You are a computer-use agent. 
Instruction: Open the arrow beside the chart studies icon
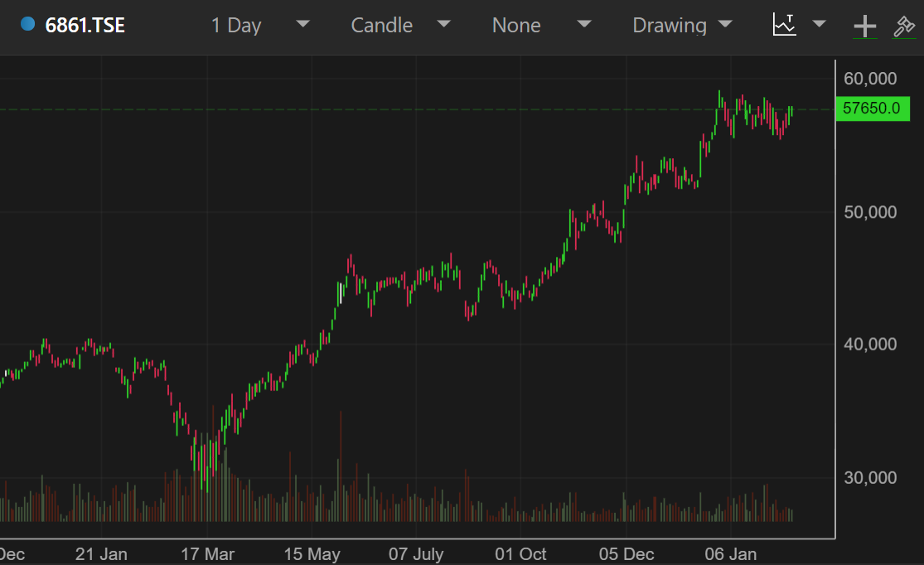pos(819,24)
